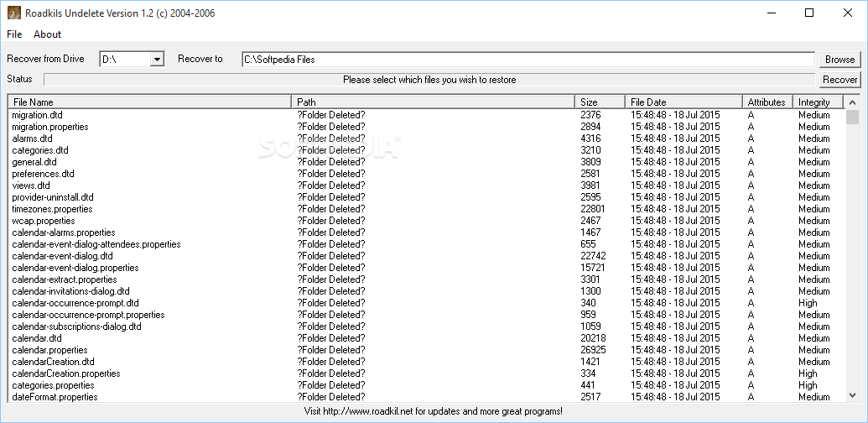Select file dateFormat.properties
The image size is (868, 423).
point(55,397)
